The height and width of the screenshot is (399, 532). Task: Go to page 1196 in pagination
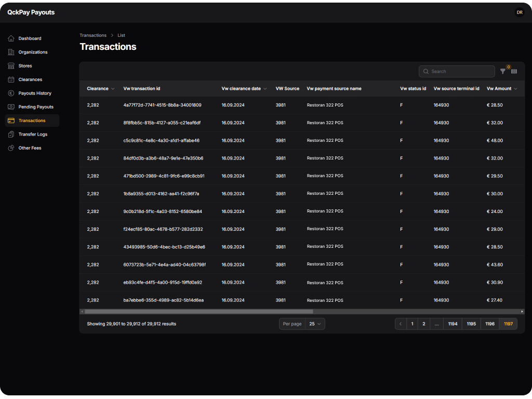click(x=489, y=324)
